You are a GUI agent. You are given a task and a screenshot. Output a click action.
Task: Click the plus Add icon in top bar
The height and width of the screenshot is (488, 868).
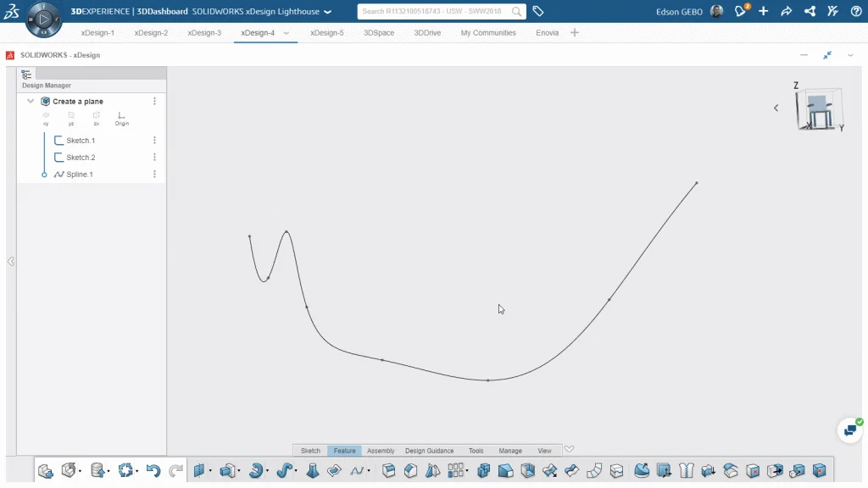pos(764,11)
